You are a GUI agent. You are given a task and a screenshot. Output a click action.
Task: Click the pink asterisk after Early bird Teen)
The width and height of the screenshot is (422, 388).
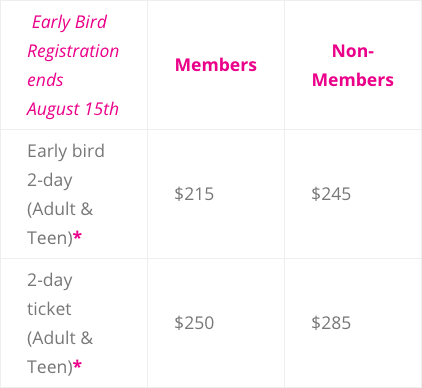(x=77, y=236)
